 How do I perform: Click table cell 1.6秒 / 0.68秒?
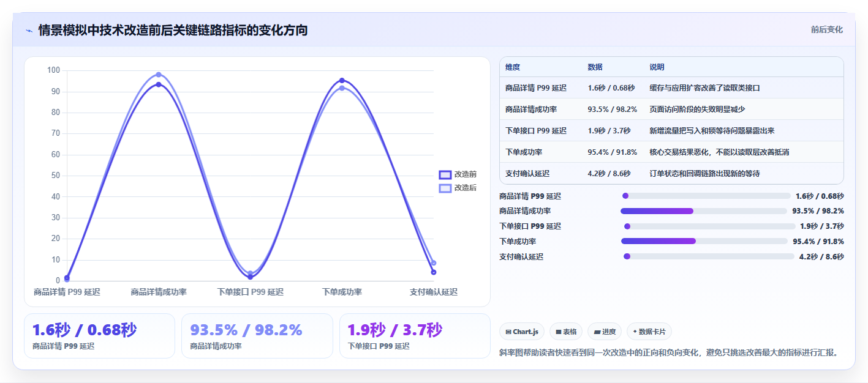pos(611,88)
